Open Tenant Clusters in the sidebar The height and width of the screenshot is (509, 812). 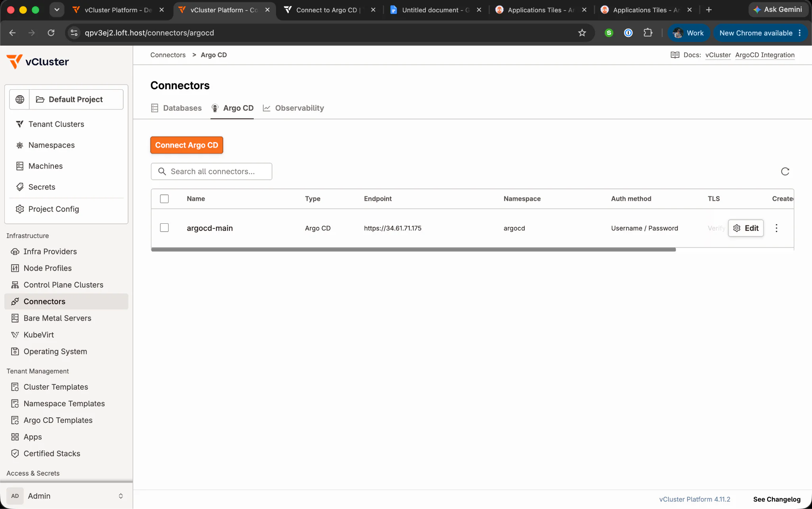point(56,124)
